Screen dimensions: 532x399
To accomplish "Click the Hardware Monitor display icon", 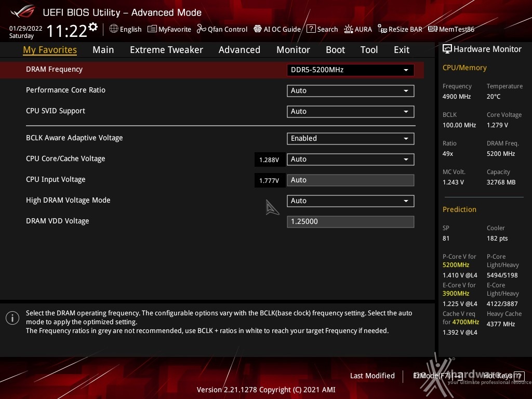I will coord(447,49).
